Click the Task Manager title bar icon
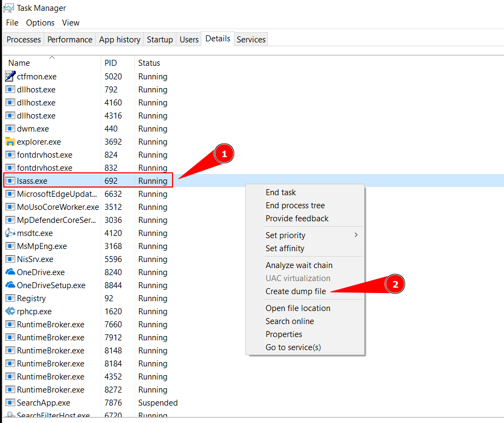504x423 pixels. [8, 8]
